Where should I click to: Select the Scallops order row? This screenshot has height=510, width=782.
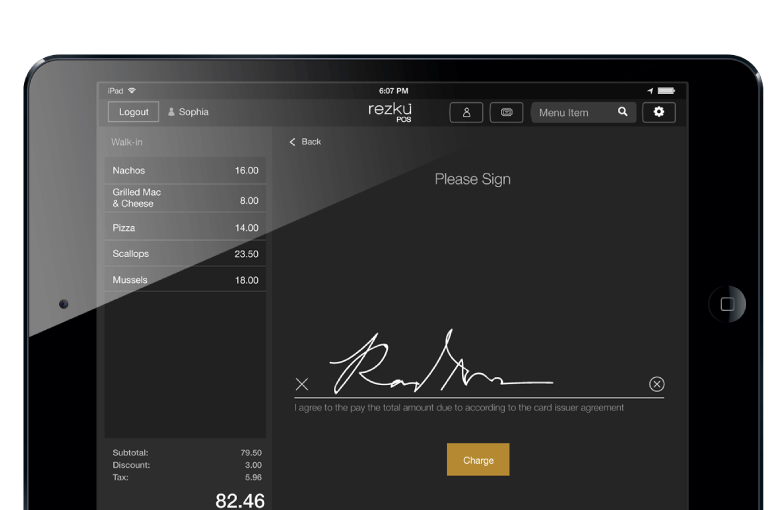(x=185, y=254)
